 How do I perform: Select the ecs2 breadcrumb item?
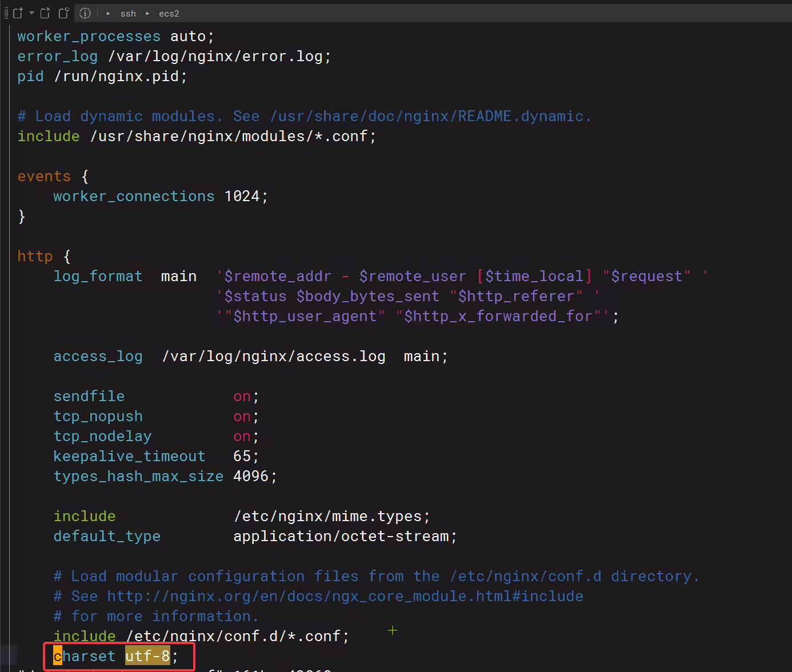tap(169, 14)
